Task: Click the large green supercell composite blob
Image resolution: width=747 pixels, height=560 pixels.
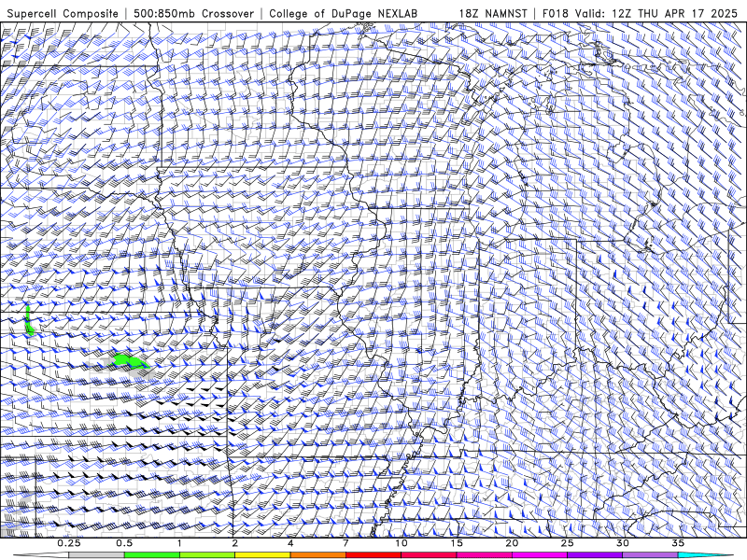Action: (129, 361)
